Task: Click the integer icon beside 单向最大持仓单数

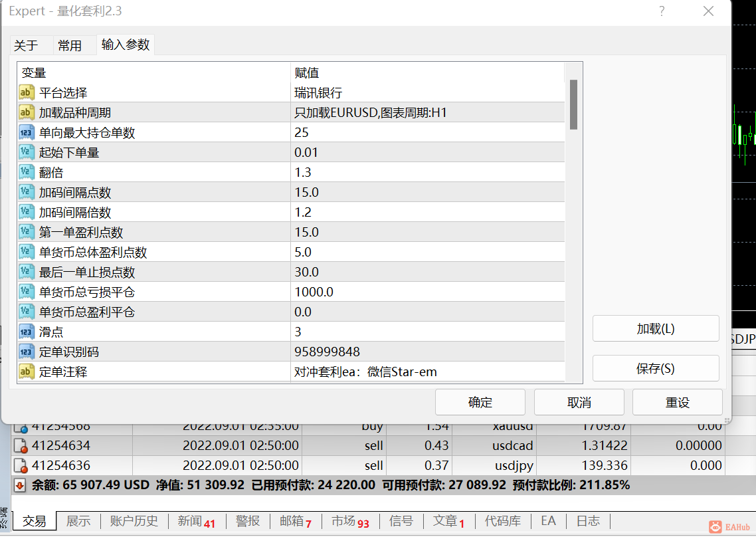Action: [x=27, y=132]
